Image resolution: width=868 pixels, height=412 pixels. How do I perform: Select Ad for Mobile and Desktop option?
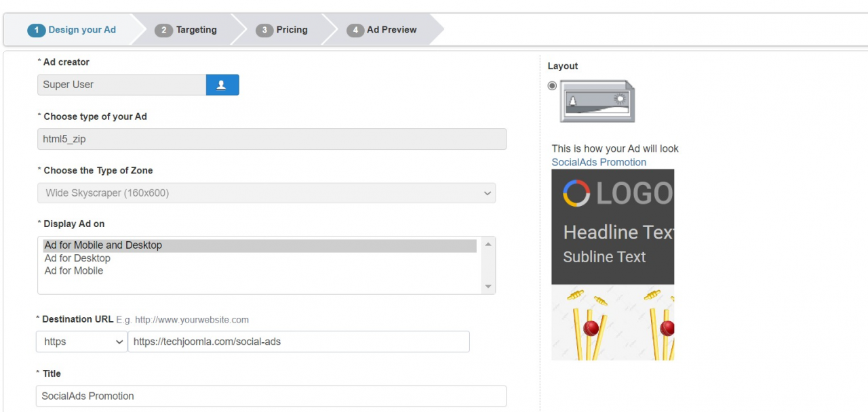[x=260, y=245]
